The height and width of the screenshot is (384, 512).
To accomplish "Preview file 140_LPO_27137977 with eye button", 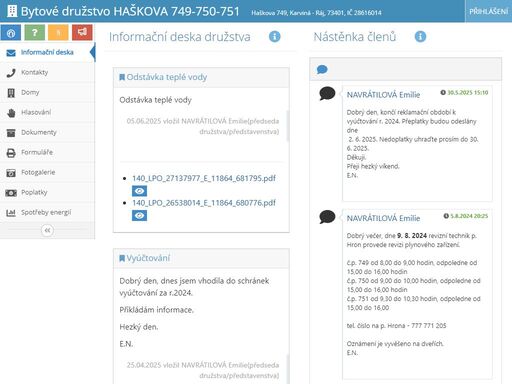I will click(x=139, y=191).
